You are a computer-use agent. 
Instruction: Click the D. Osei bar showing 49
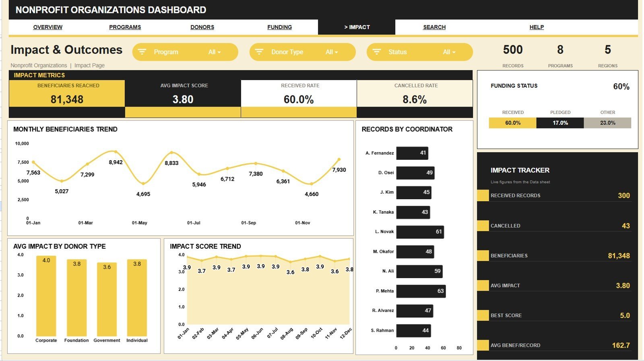click(x=415, y=173)
